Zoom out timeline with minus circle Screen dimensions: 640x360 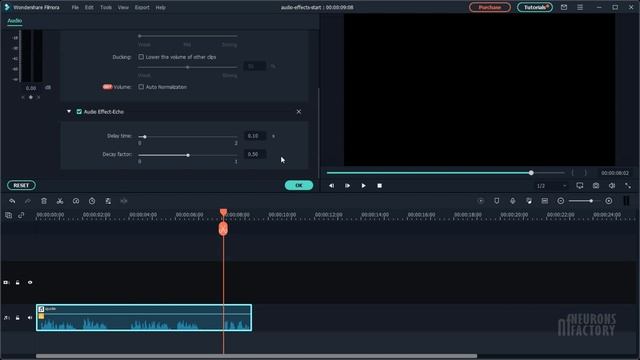560,201
